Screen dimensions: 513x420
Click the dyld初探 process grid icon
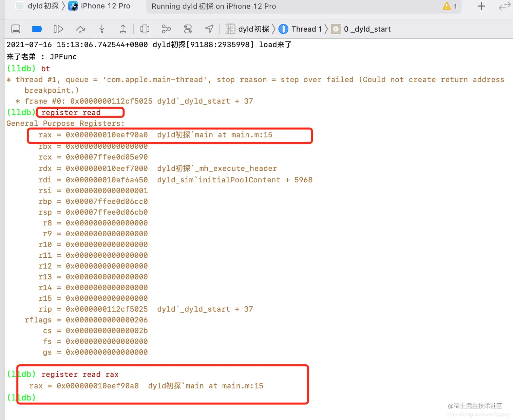[x=230, y=29]
